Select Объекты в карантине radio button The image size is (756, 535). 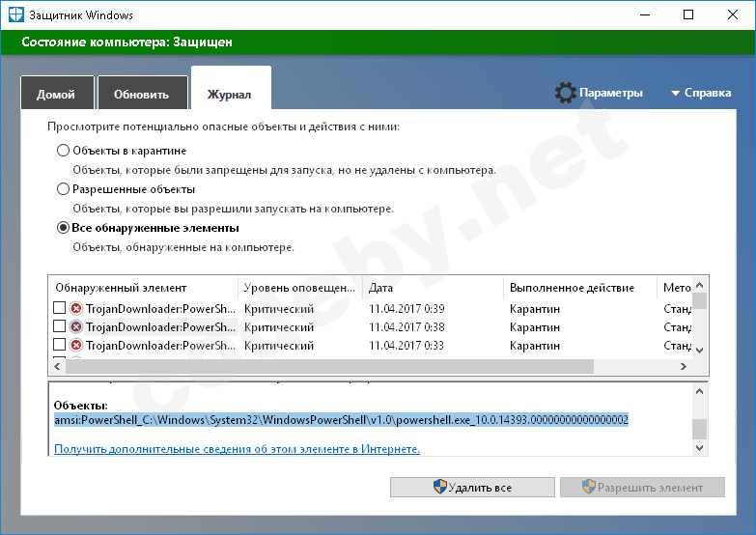point(63,151)
